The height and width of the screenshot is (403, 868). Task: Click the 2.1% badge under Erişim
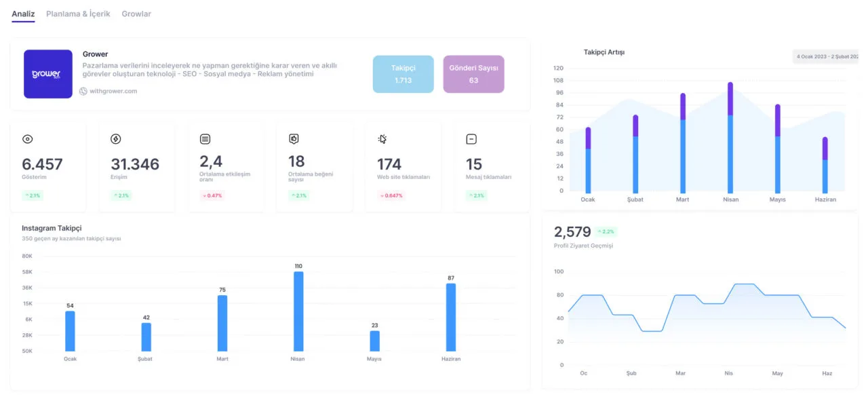click(121, 195)
